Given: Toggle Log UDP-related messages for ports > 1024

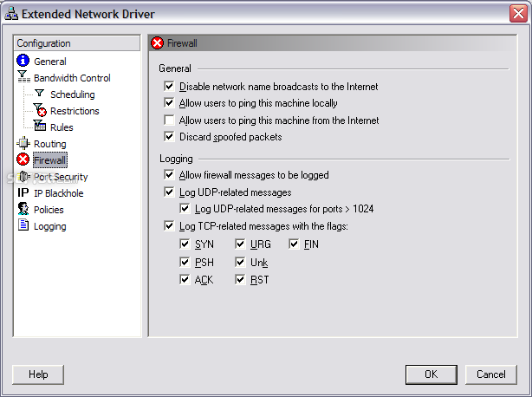Looking at the screenshot, I should coord(185,208).
